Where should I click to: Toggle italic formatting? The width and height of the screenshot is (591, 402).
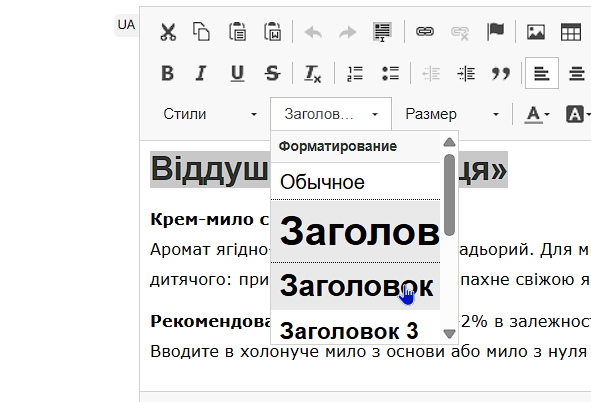pos(201,73)
